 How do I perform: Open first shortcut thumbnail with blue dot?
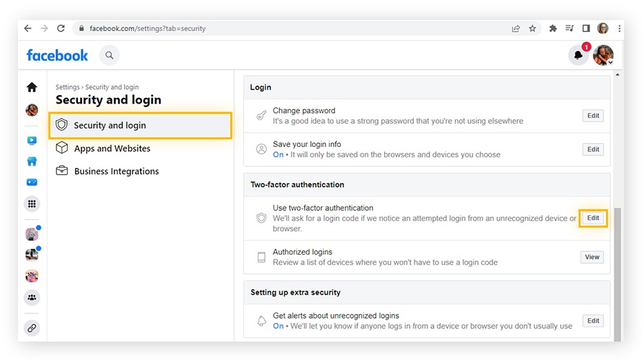(x=32, y=235)
